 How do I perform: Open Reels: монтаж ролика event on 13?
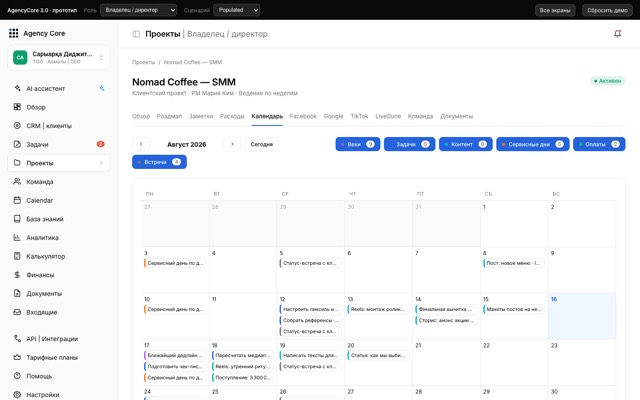[x=378, y=309]
